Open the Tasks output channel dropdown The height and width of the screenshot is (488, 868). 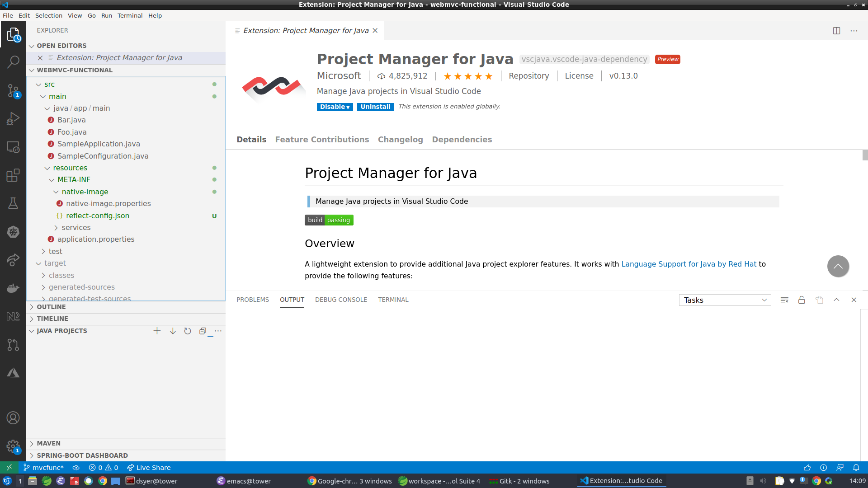pos(725,300)
